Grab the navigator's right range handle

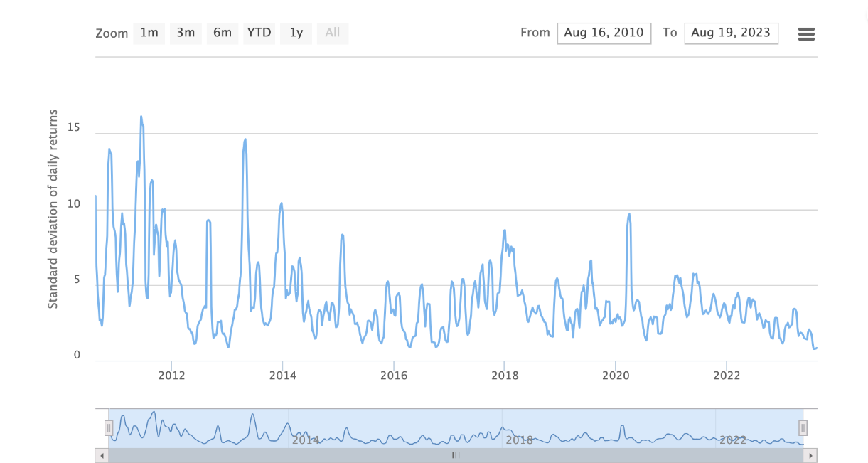[803, 427]
